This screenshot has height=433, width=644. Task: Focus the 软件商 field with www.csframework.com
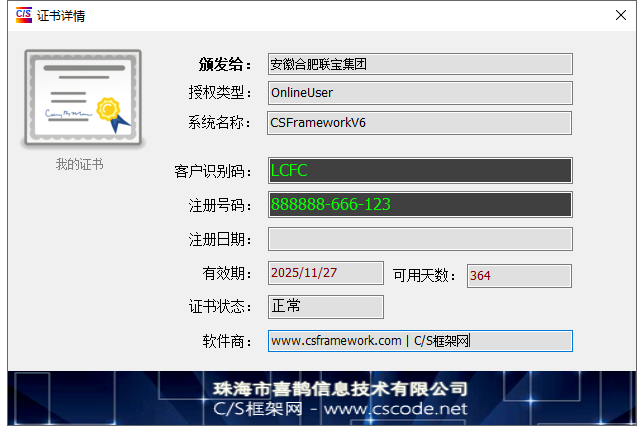(420, 341)
